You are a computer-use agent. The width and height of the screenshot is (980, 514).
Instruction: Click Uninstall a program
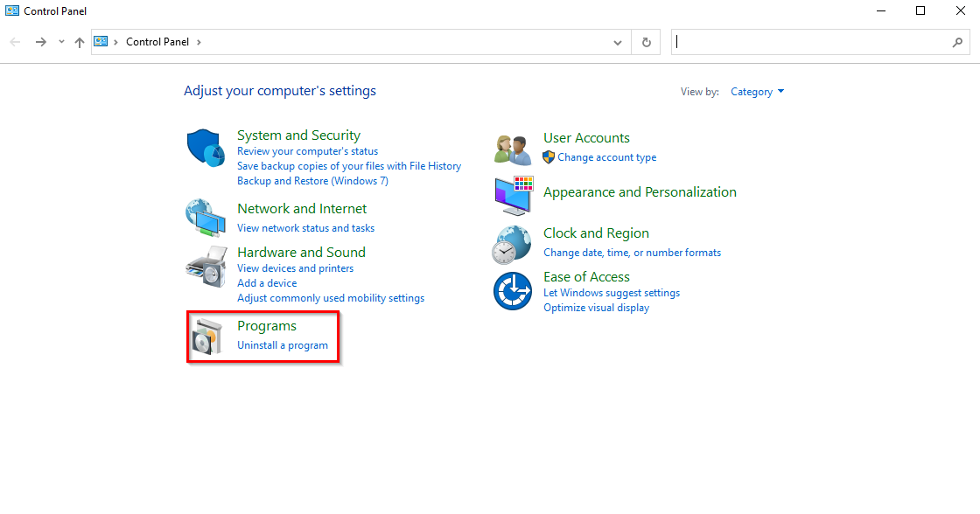pos(283,345)
